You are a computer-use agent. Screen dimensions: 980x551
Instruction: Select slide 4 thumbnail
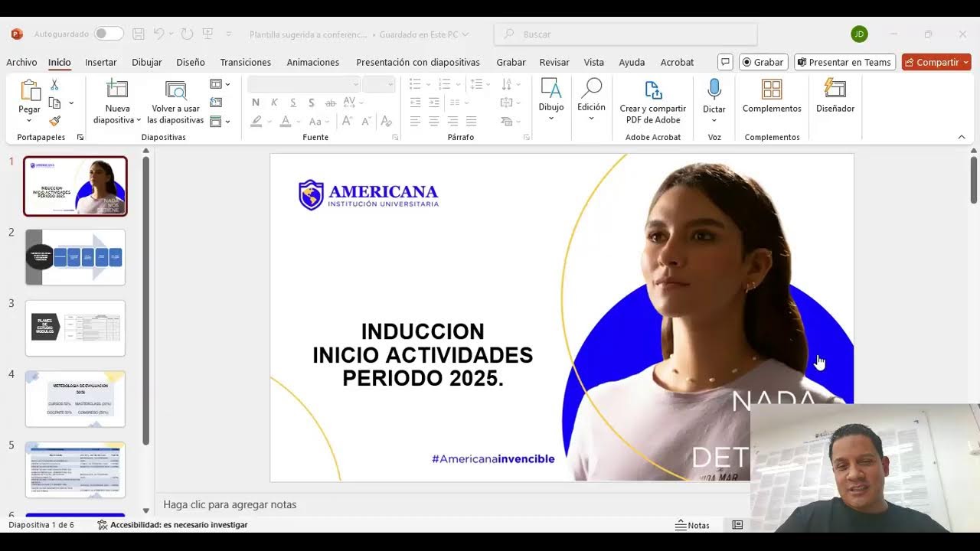[x=75, y=399]
